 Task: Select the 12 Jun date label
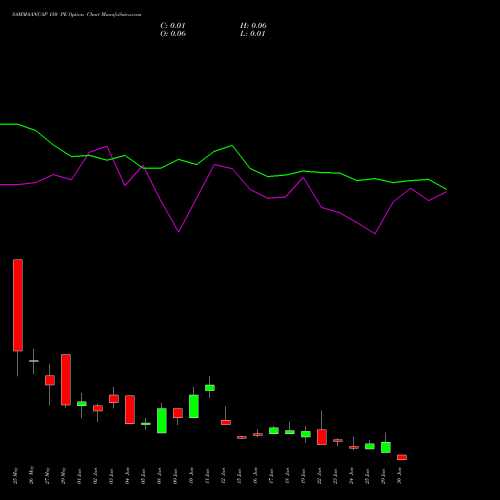[223, 476]
